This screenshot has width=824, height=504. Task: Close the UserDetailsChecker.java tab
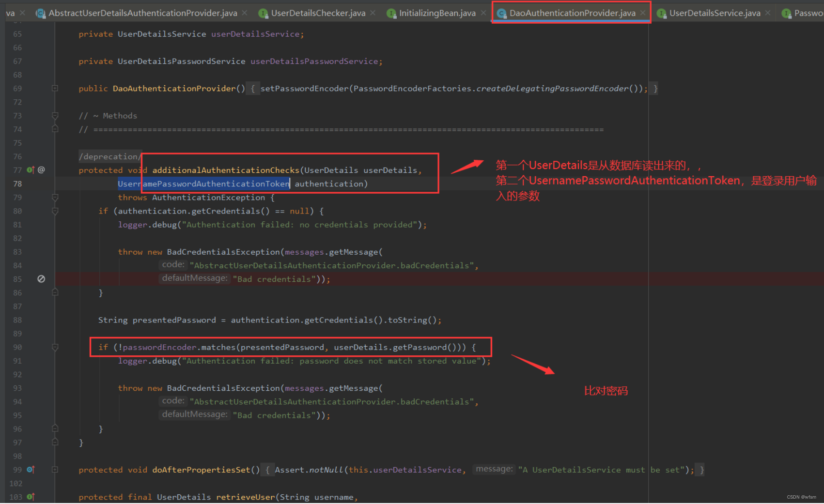click(x=372, y=13)
